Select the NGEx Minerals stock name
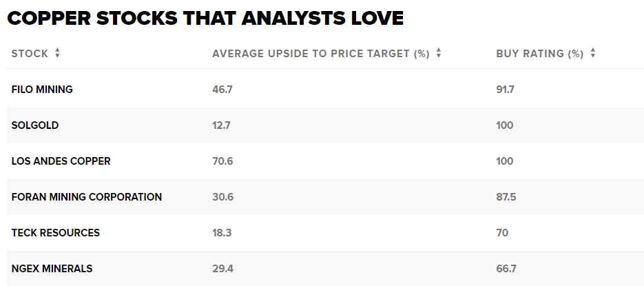Screen dimensions: 644x286 tap(52, 269)
